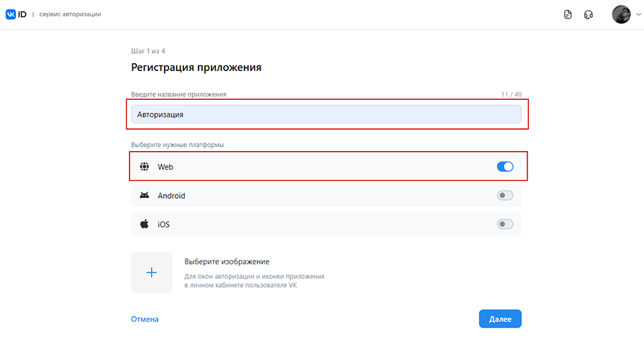This screenshot has height=347, width=644.
Task: Select the iOS platform row label
Action: click(x=163, y=224)
